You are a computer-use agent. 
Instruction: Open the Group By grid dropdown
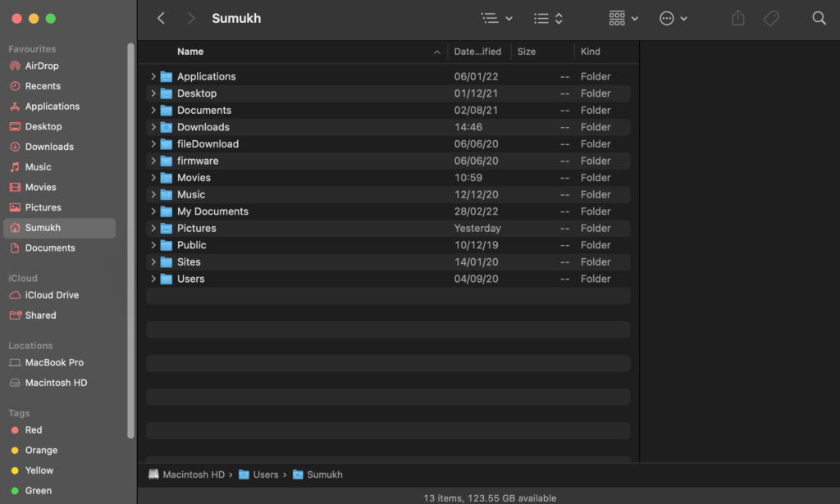coord(623,18)
